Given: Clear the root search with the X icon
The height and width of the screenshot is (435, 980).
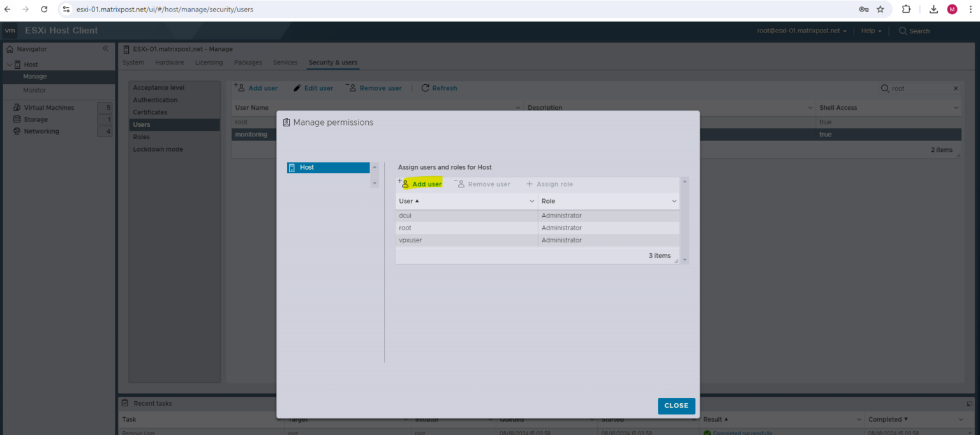Looking at the screenshot, I should [x=955, y=88].
